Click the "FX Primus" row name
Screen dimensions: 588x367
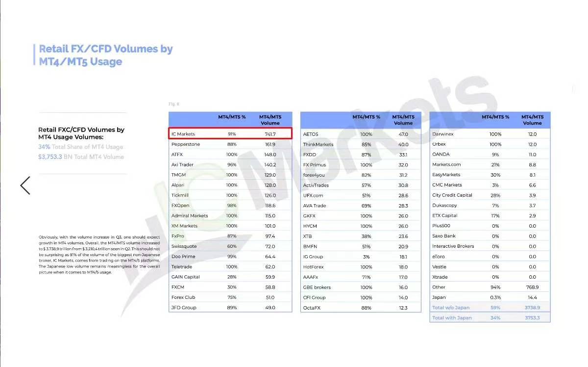click(314, 165)
